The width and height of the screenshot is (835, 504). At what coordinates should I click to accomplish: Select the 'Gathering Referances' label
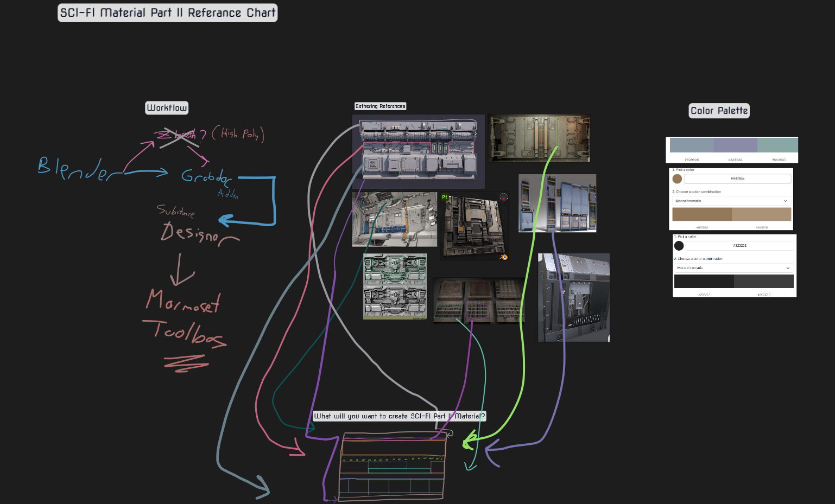(x=380, y=106)
